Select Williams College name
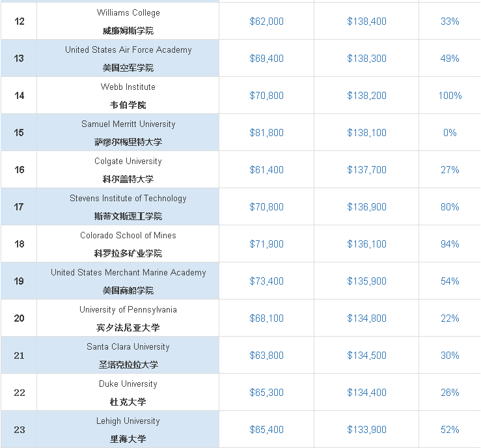Screen dimensions: 481x448 coord(128,12)
